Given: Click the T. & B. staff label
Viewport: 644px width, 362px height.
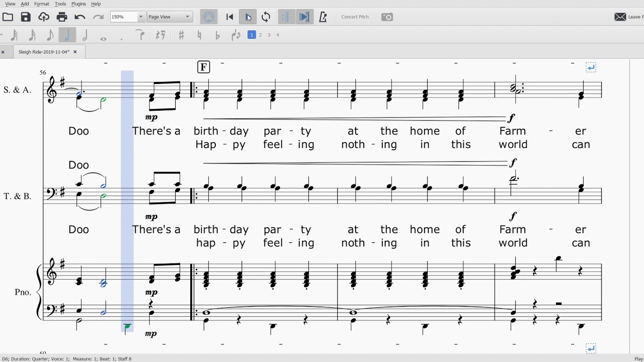Looking at the screenshot, I should 18,196.
